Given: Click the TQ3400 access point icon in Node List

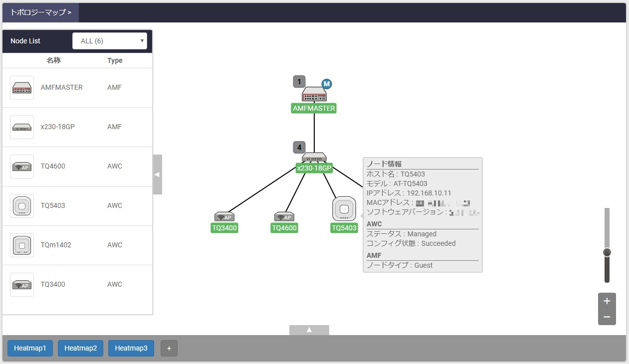Looking at the screenshot, I should point(22,285).
